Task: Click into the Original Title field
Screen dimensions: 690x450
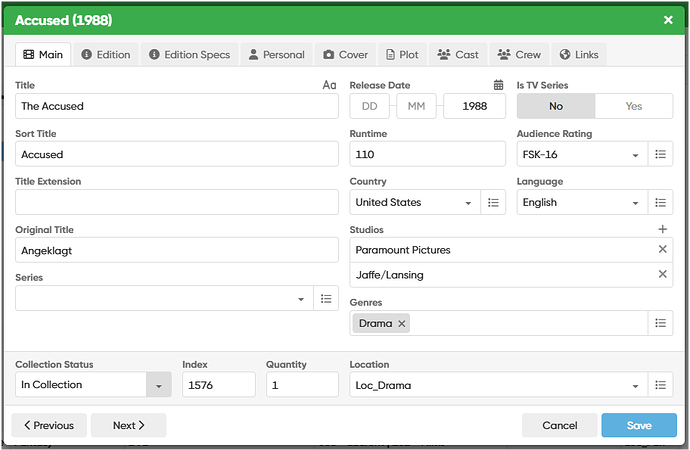Action: (177, 250)
